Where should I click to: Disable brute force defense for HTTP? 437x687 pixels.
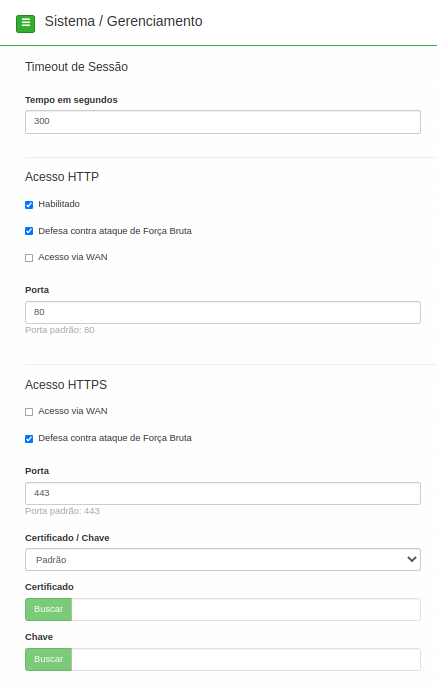coord(29,231)
